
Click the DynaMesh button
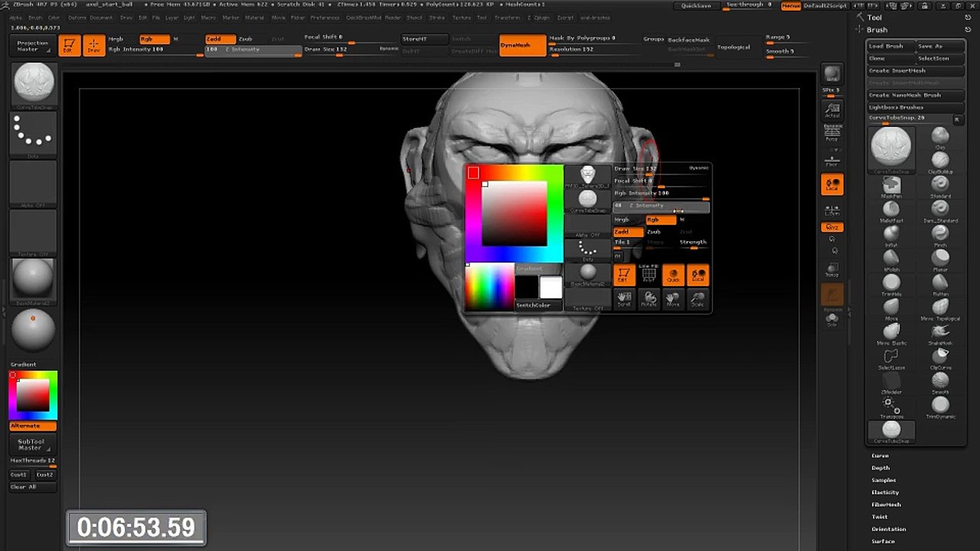point(522,45)
